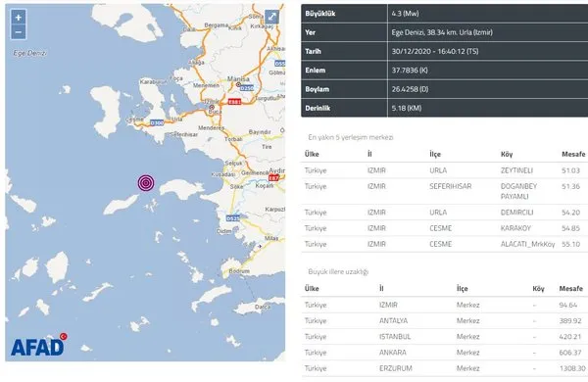This screenshot has width=588, height=382.
Task: Select the Büyüklük row label
Action: 319,14
